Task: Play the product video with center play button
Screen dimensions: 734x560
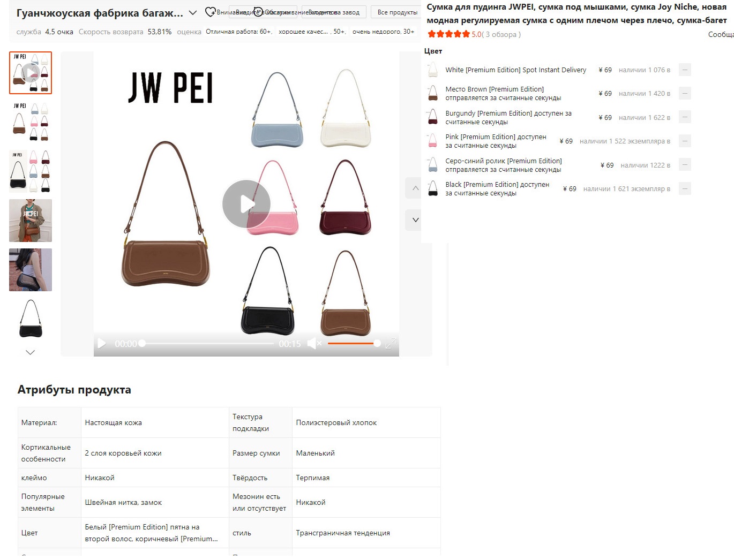Action: (246, 204)
